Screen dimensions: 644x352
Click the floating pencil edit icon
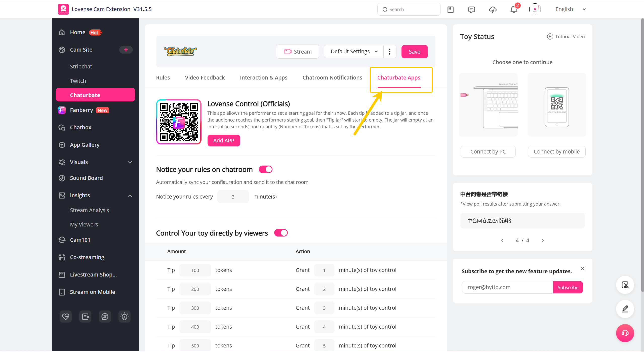tap(625, 309)
